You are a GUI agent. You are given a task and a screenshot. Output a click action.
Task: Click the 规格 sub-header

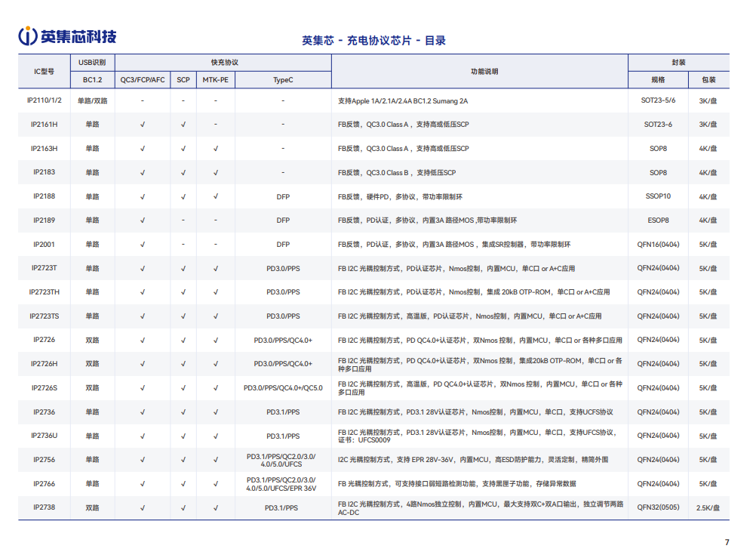658,79
